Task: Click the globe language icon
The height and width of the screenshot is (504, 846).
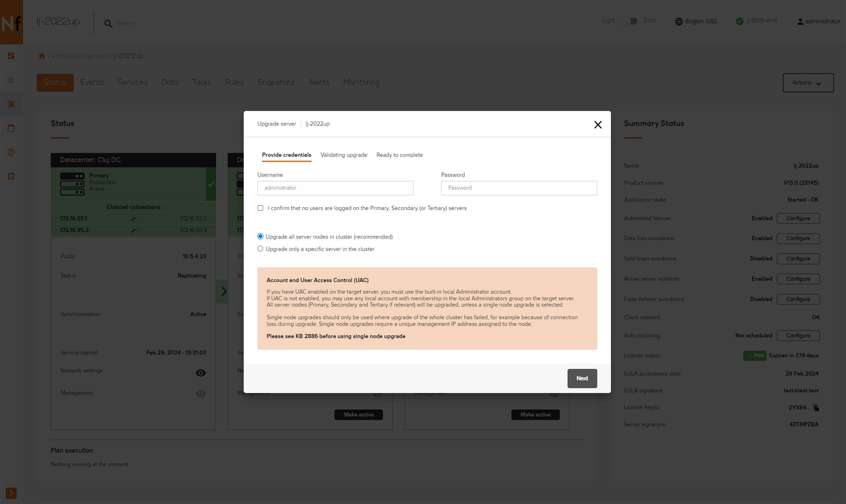Action: 679,21
